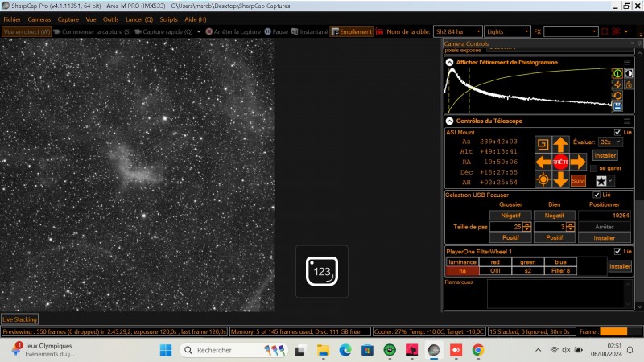Collapse the histogram stretch section
The image size is (644, 362).
pyautogui.click(x=449, y=63)
